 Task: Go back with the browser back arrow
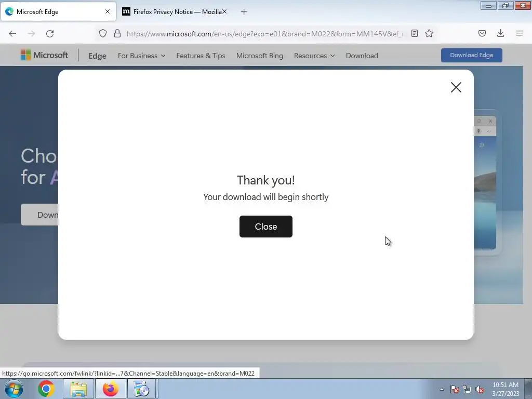[x=12, y=34]
